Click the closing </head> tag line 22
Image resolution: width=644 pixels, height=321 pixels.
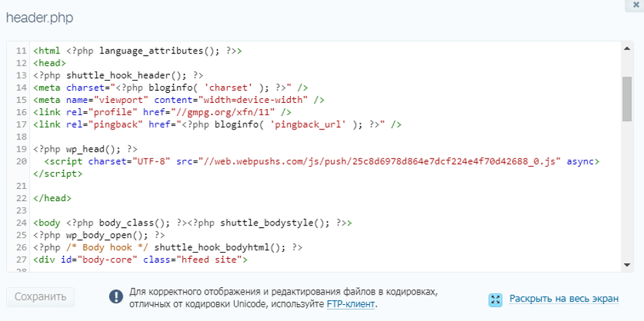[x=52, y=198]
